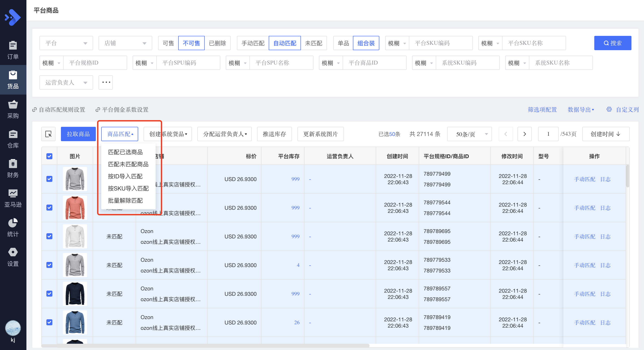Expand the 平台 platform dropdown
Image resolution: width=644 pixels, height=350 pixels.
[66, 43]
